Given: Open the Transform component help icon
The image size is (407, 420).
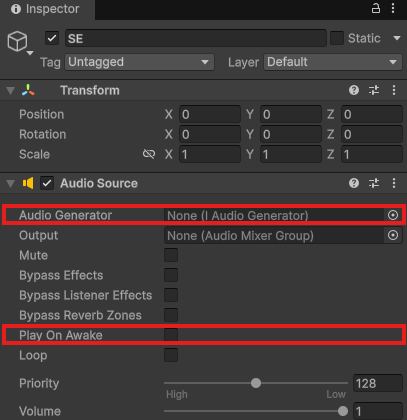Looking at the screenshot, I should point(354,90).
